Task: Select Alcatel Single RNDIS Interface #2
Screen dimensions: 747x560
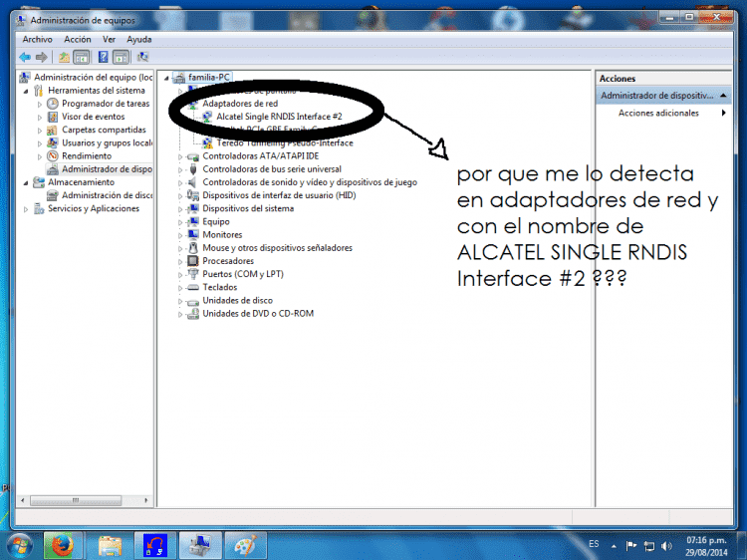Action: [x=279, y=117]
